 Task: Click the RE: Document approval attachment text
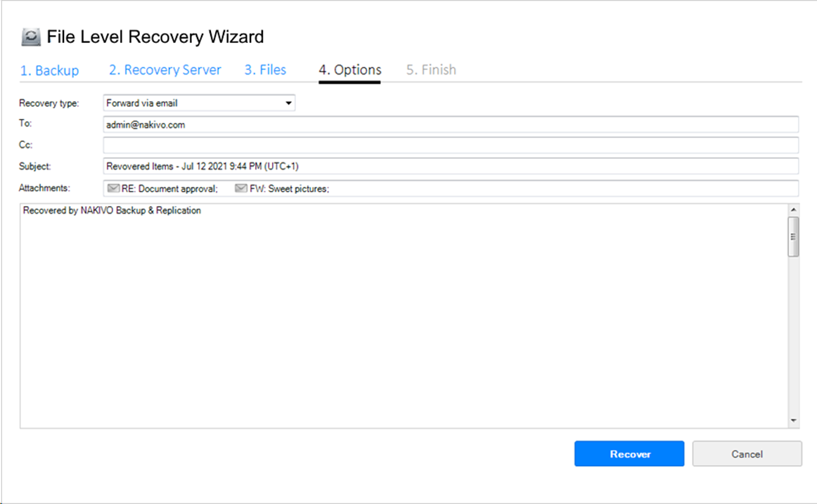point(169,188)
